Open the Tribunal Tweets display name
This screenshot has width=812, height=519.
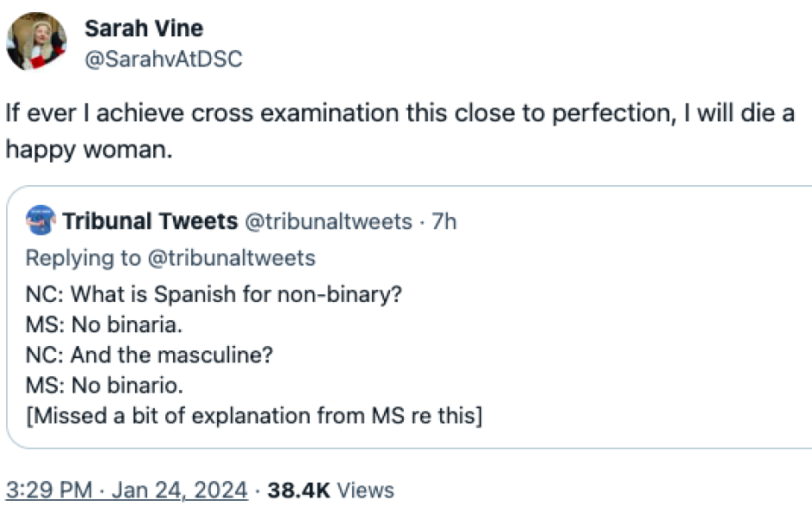(150, 222)
